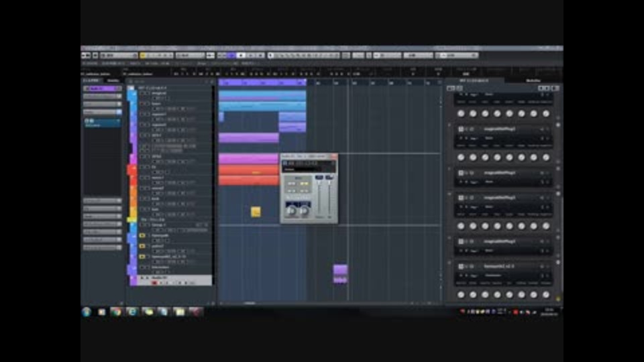Enable record on the selected bottom track
Screen dimensions: 644x362
154,283
